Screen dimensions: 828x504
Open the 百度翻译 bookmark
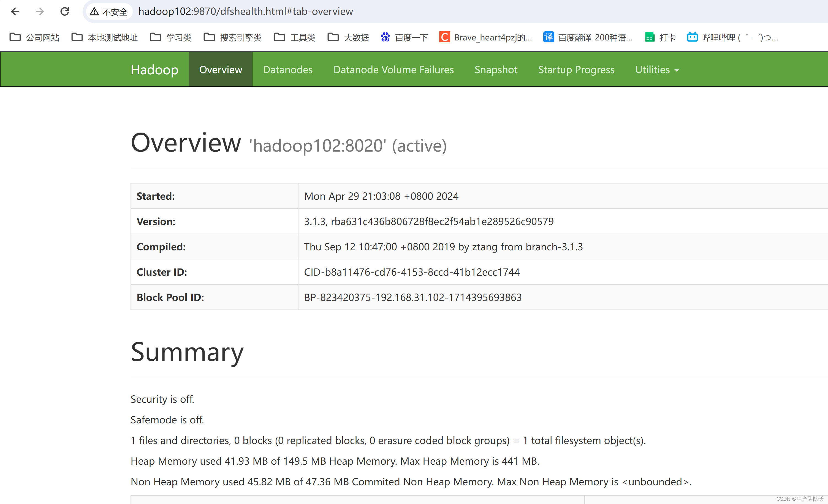coord(588,37)
